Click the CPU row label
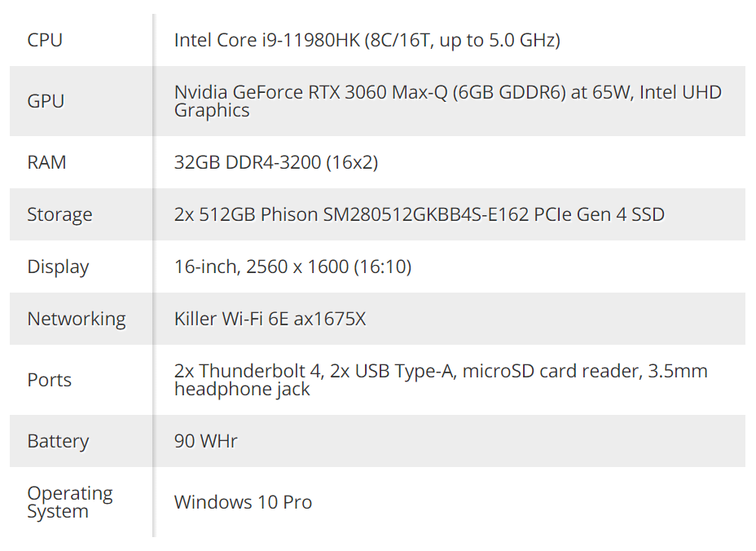This screenshot has width=756, height=551. click(45, 40)
